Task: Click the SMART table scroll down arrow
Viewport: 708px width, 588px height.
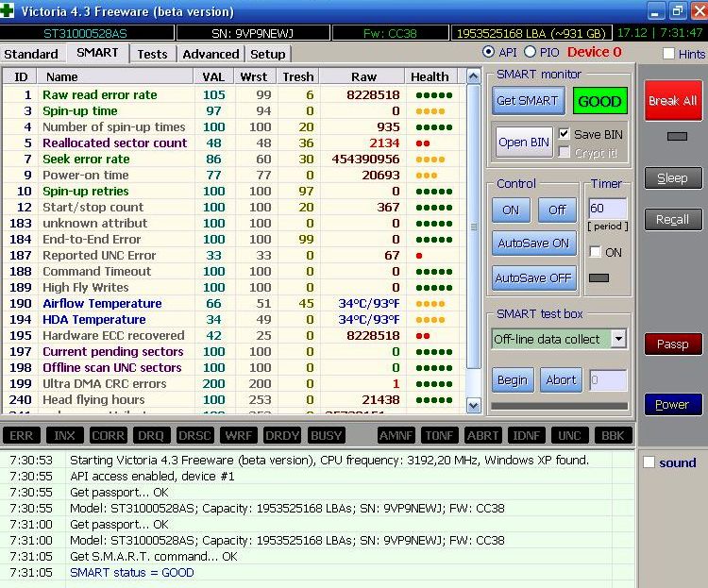Action: coord(473,406)
